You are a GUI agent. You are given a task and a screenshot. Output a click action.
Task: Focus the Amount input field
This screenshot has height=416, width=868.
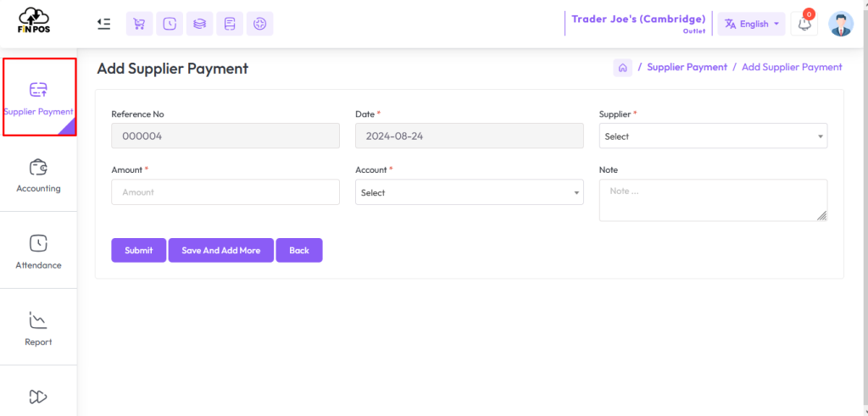225,192
